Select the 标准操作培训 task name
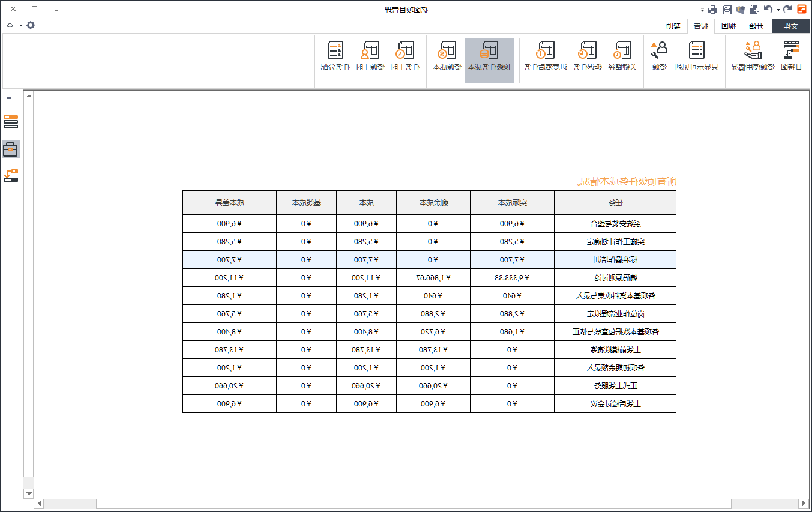This screenshot has width=812, height=512. tap(615, 259)
